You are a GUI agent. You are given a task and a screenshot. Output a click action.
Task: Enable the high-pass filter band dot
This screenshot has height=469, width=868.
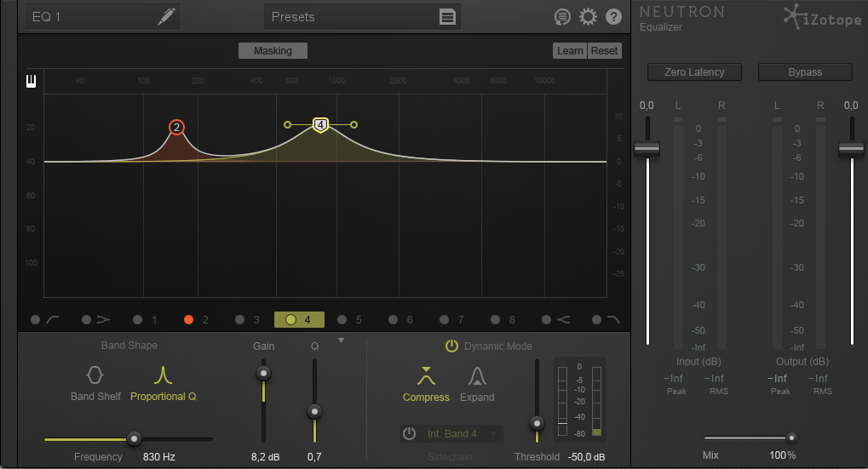36,320
